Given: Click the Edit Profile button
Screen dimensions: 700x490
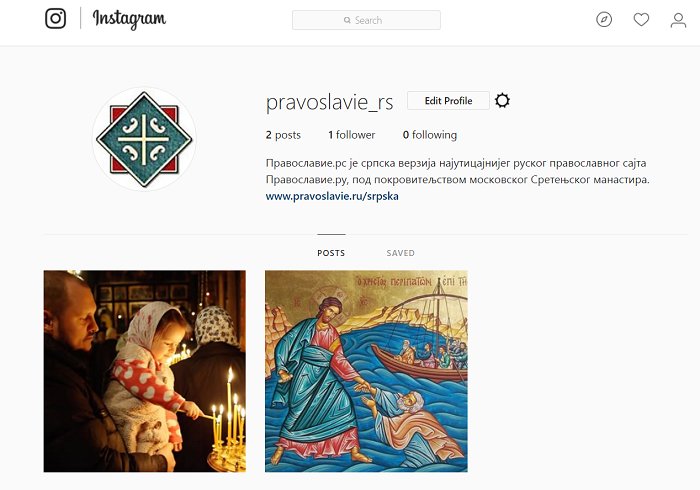Looking at the screenshot, I should tap(448, 100).
